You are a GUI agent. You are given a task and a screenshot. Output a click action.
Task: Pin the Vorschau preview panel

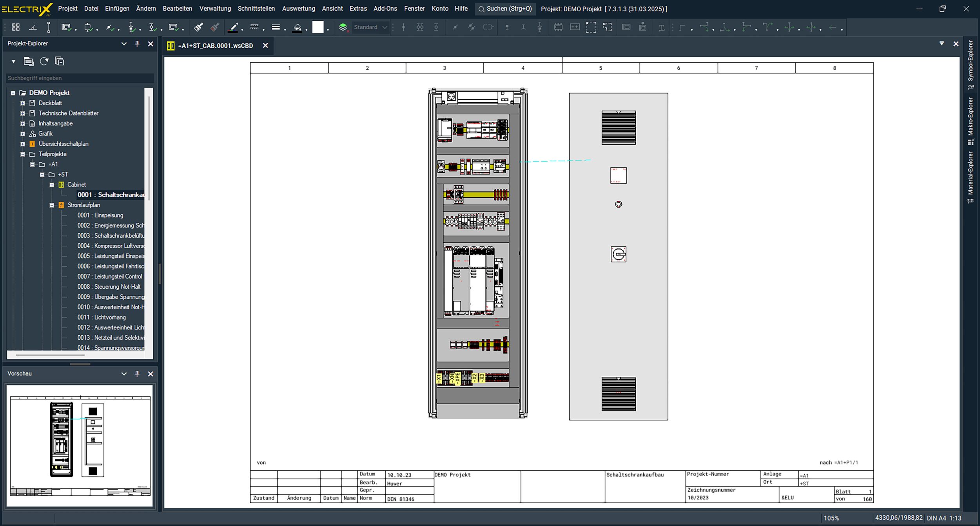(x=137, y=374)
